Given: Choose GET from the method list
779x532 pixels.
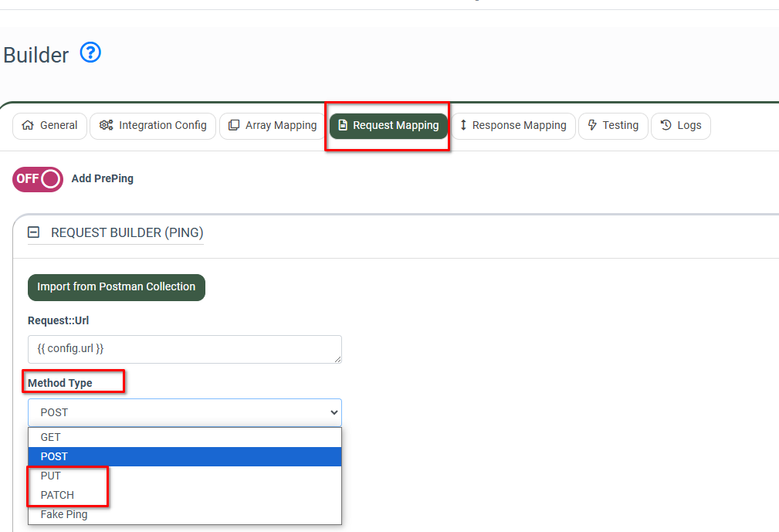Looking at the screenshot, I should tap(51, 437).
